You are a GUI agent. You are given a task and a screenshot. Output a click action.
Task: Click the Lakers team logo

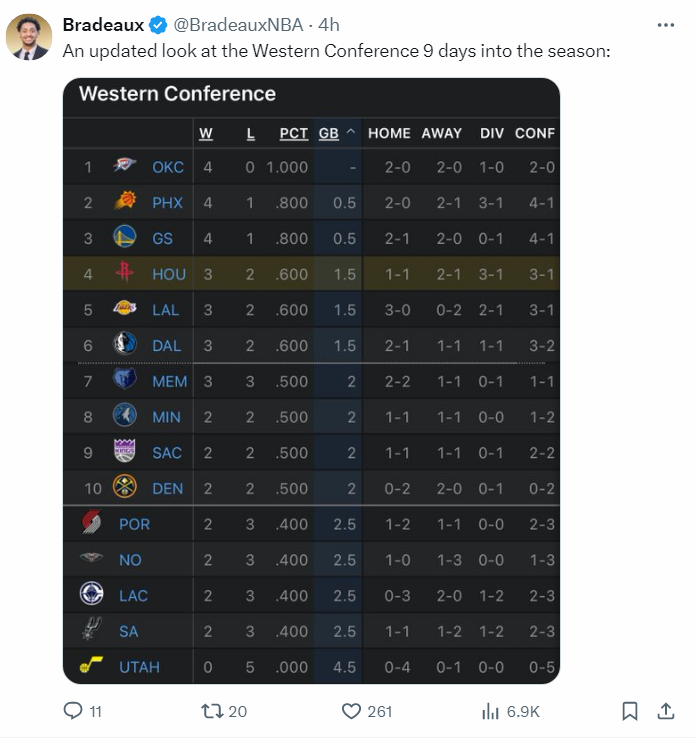125,309
